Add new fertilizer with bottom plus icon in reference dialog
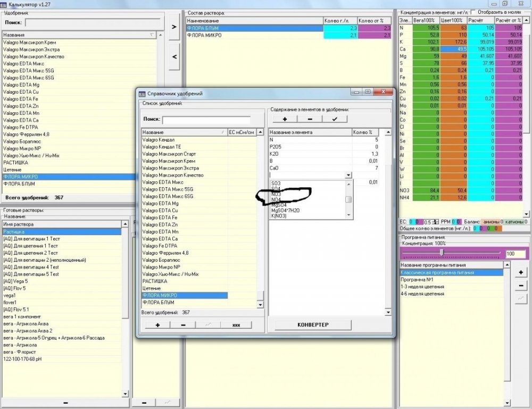The width and height of the screenshot is (532, 409). [157, 325]
